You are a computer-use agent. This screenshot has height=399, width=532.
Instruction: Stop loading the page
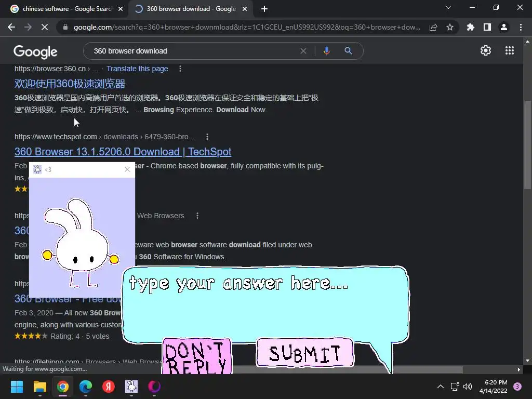[x=45, y=27]
